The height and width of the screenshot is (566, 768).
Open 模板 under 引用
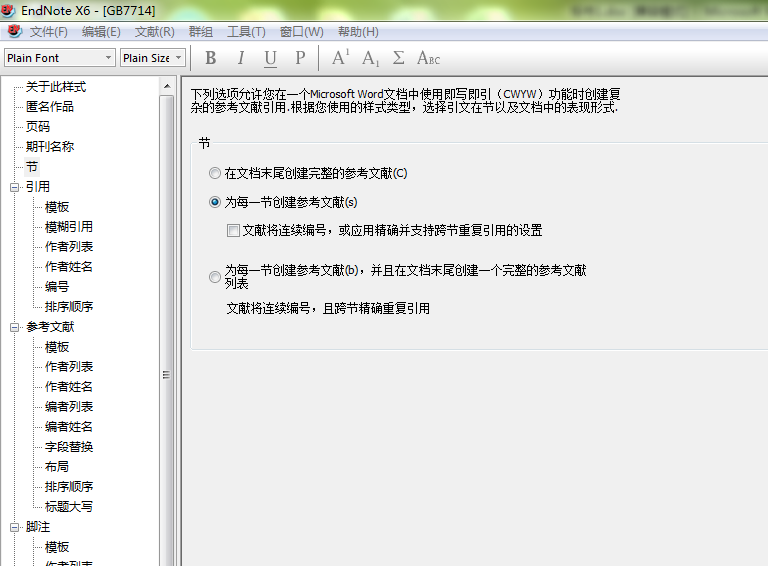click(x=57, y=207)
